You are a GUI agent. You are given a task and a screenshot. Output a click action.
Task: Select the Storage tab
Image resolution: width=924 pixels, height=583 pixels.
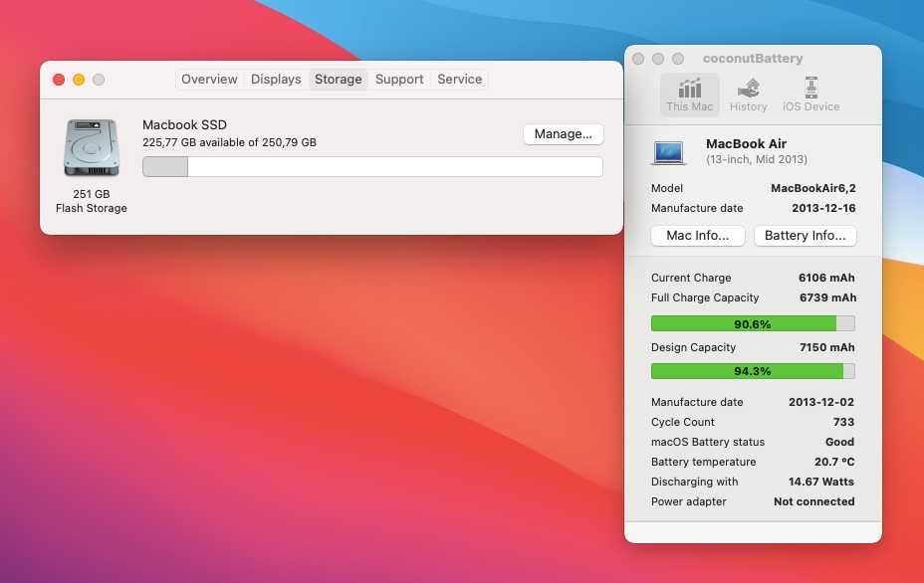(339, 80)
